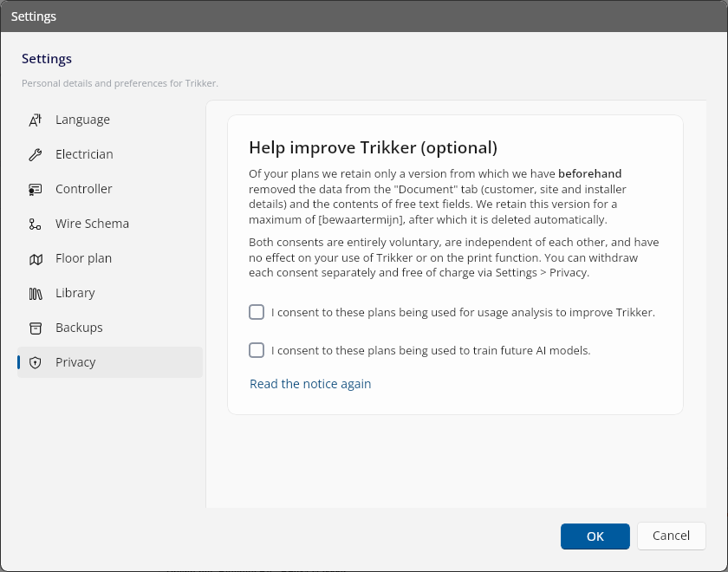Click the Language translation icon
This screenshot has width=728, height=572.
(36, 120)
